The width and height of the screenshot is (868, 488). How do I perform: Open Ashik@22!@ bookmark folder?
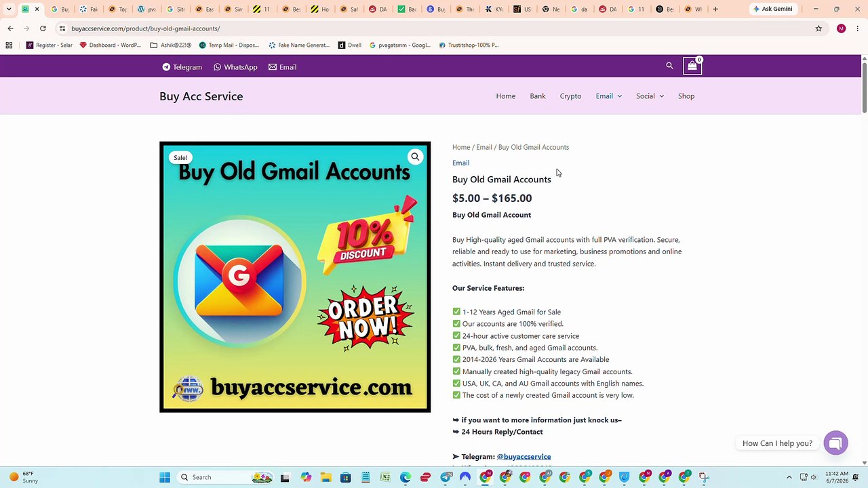170,45
